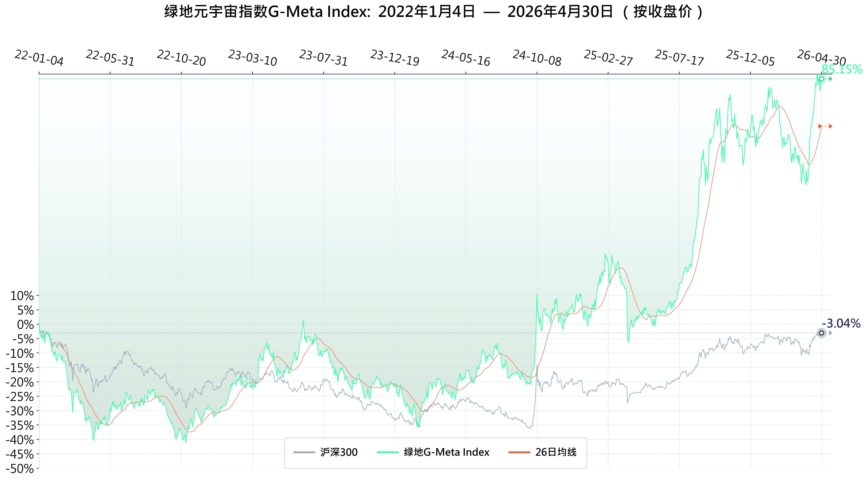The width and height of the screenshot is (868, 481).
Task: Click the 0% y-axis label
Action: pyautogui.click(x=26, y=325)
